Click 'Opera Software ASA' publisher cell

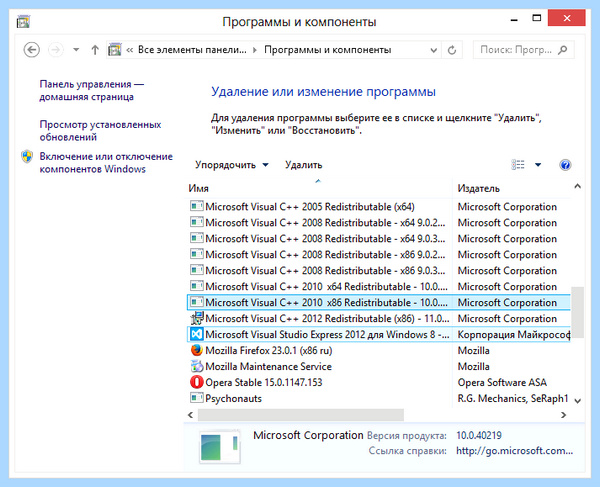point(502,383)
